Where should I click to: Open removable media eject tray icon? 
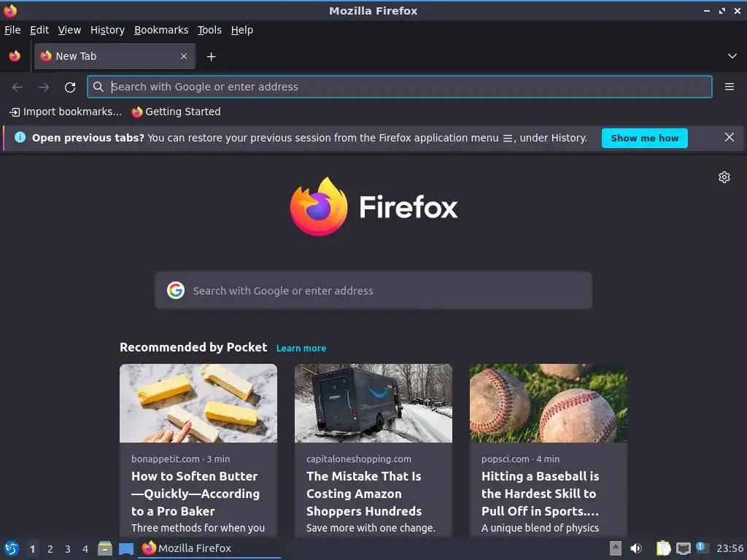[x=616, y=548]
